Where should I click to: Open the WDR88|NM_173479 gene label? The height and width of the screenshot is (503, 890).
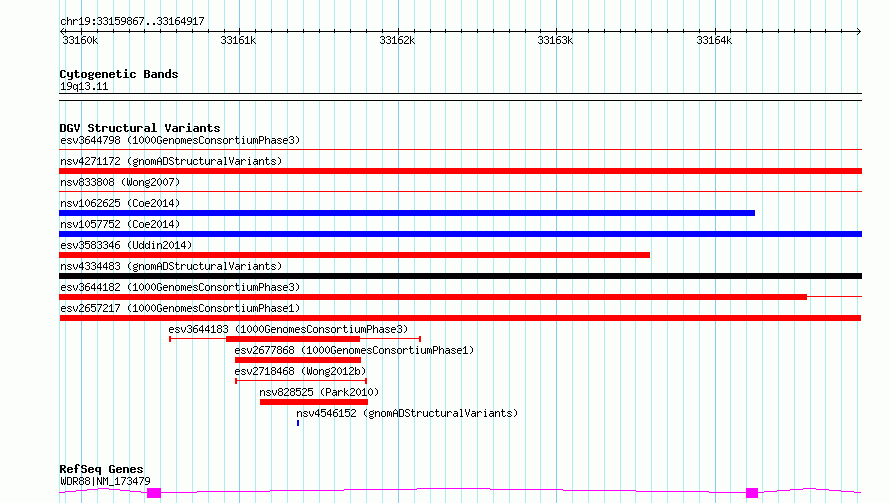105,481
